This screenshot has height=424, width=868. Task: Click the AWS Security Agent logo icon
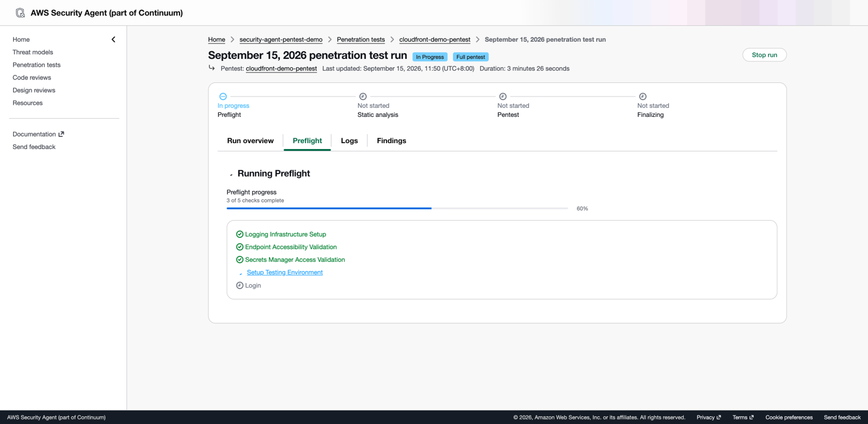click(x=20, y=13)
